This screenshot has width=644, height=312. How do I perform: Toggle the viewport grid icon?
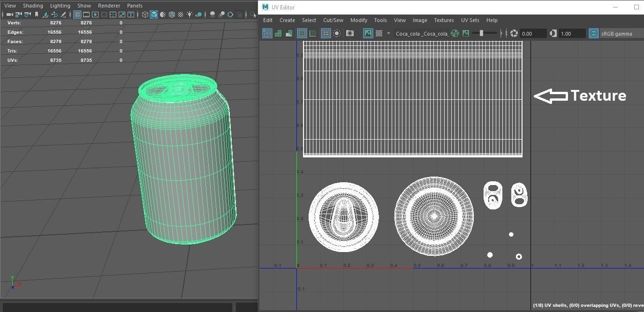(x=77, y=15)
